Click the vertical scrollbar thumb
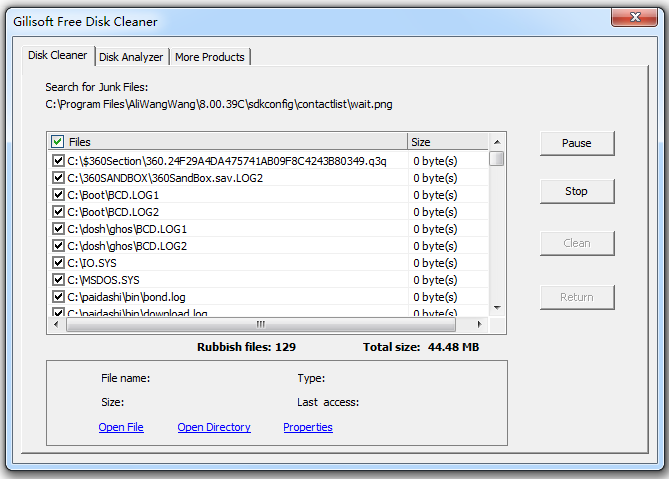This screenshot has height=479, width=669. tap(497, 159)
